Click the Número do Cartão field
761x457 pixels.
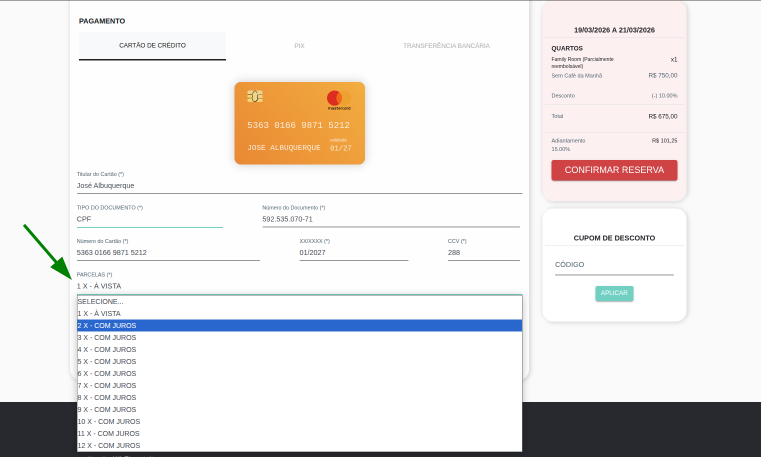tap(168, 252)
